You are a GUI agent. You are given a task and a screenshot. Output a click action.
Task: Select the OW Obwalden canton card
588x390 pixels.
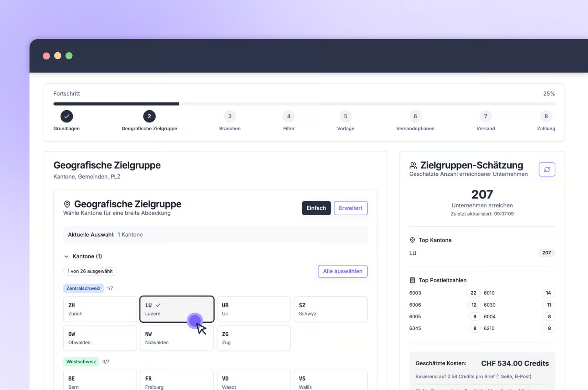click(x=100, y=338)
